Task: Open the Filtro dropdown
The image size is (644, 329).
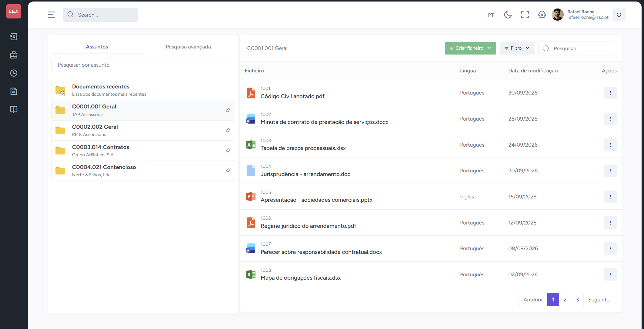Action: pos(517,48)
